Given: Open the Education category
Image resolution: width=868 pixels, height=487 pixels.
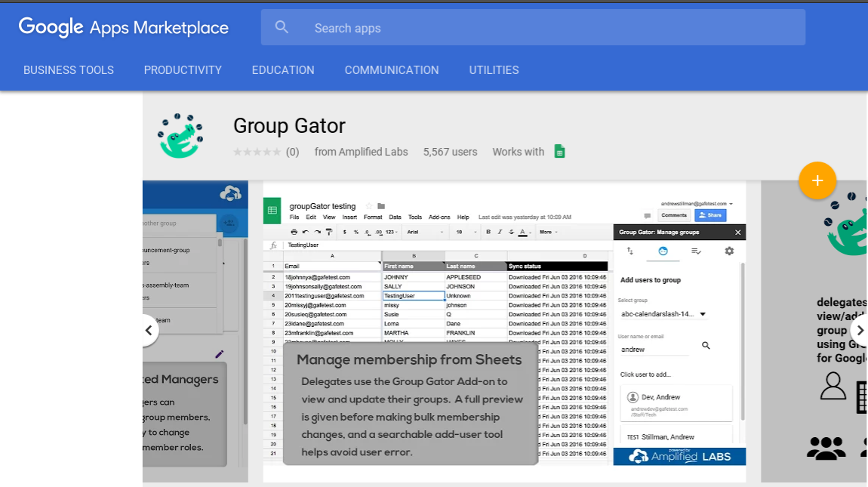Looking at the screenshot, I should [x=283, y=70].
